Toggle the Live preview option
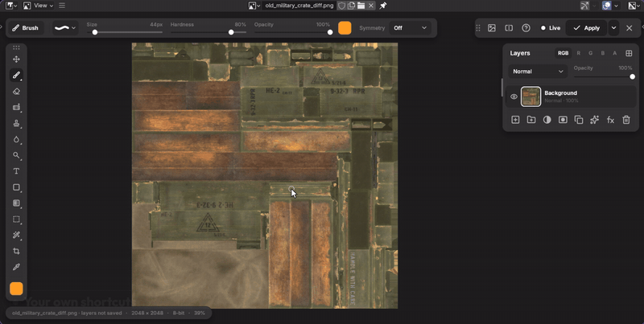This screenshot has height=324, width=644. (x=551, y=28)
